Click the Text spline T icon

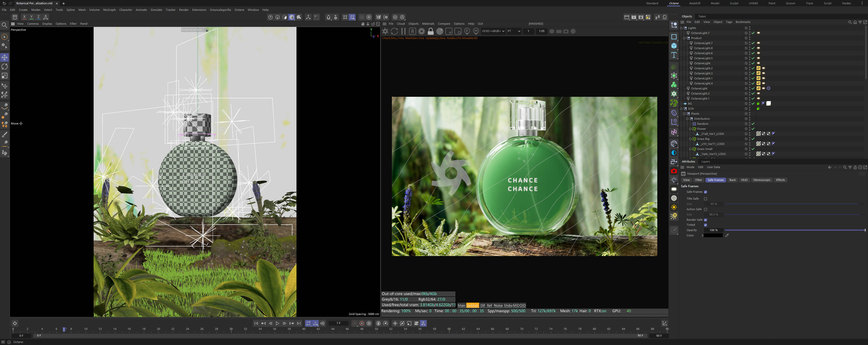(674, 55)
